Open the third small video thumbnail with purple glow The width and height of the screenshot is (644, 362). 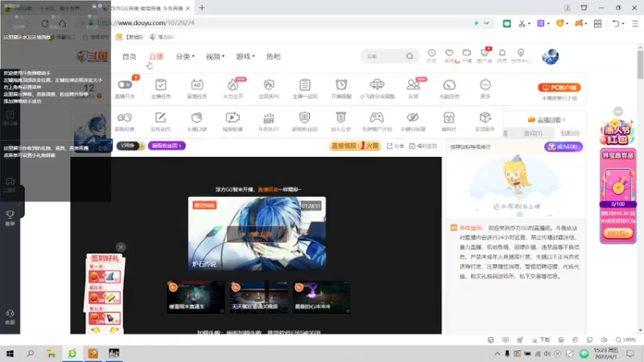[x=321, y=297]
